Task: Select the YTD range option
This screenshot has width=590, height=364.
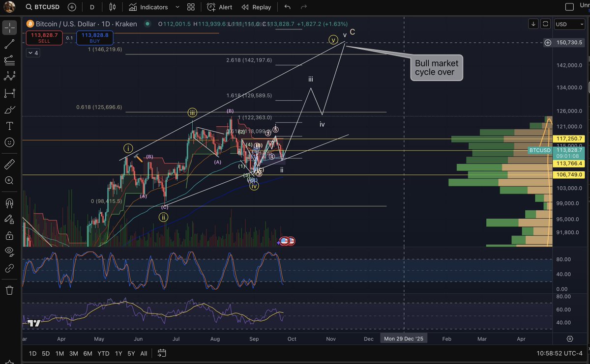Action: pos(103,353)
